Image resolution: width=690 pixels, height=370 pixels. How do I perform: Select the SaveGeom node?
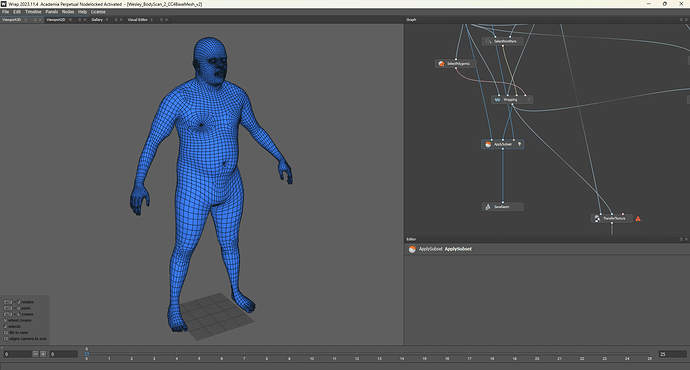(x=503, y=207)
